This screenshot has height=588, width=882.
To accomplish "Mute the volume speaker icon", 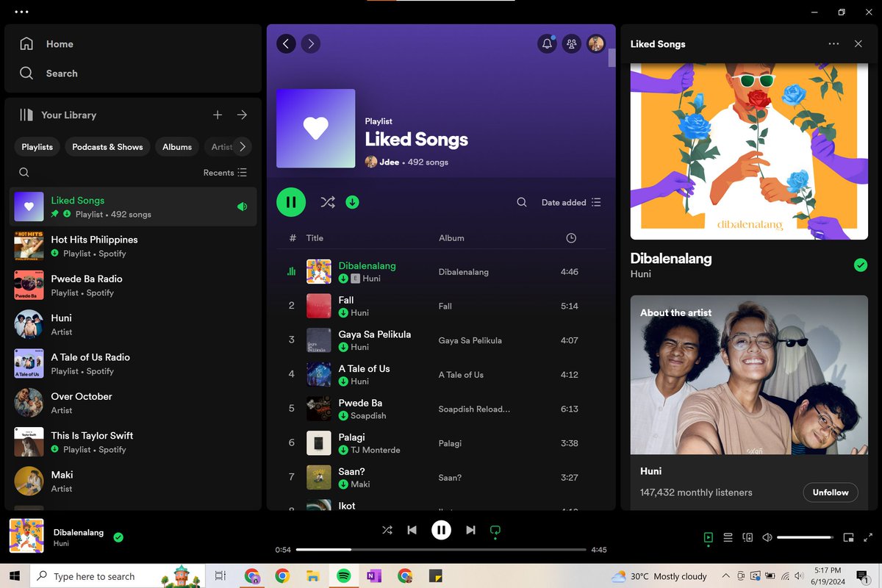I will (767, 537).
